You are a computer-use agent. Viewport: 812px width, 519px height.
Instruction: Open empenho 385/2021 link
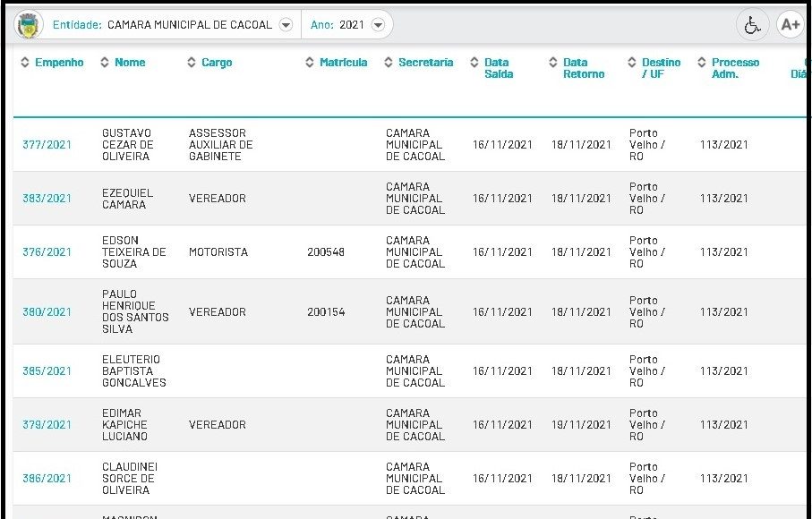(x=47, y=371)
